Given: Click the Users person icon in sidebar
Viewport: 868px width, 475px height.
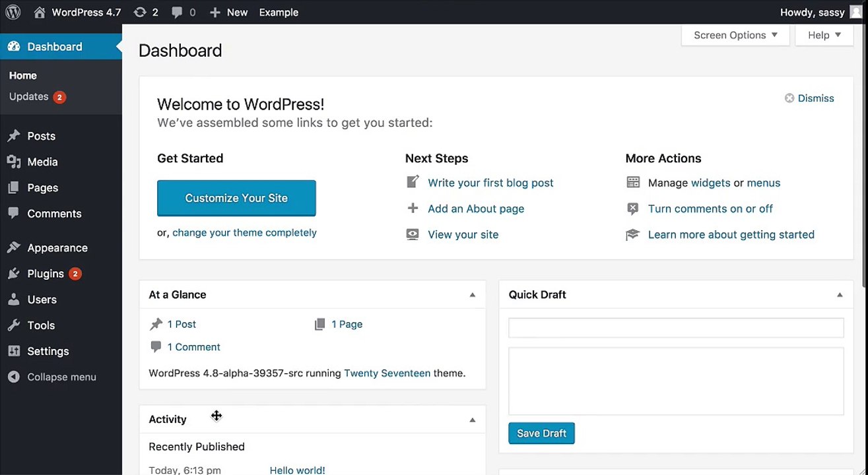Looking at the screenshot, I should 14,300.
